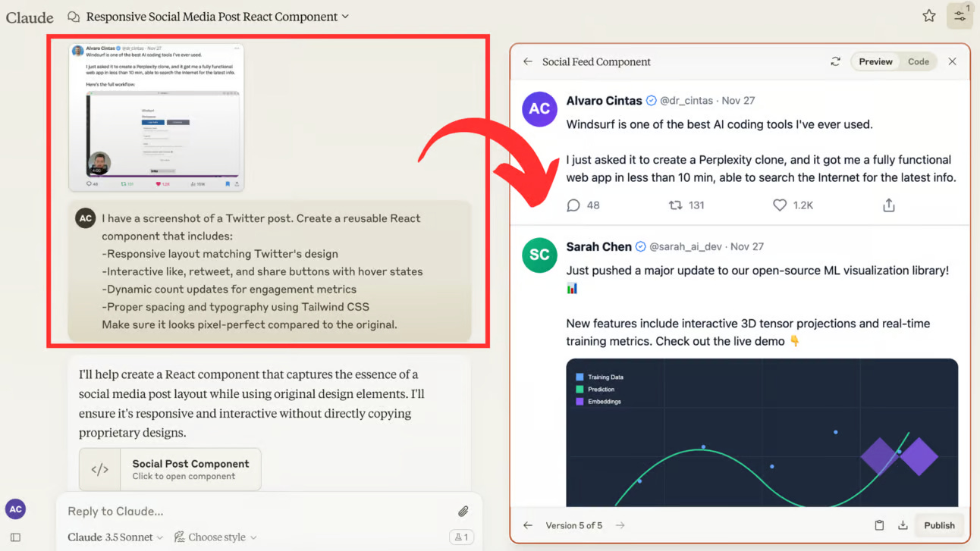Toggle the sidebar panel icon
This screenshot has height=551, width=980.
coord(15,537)
